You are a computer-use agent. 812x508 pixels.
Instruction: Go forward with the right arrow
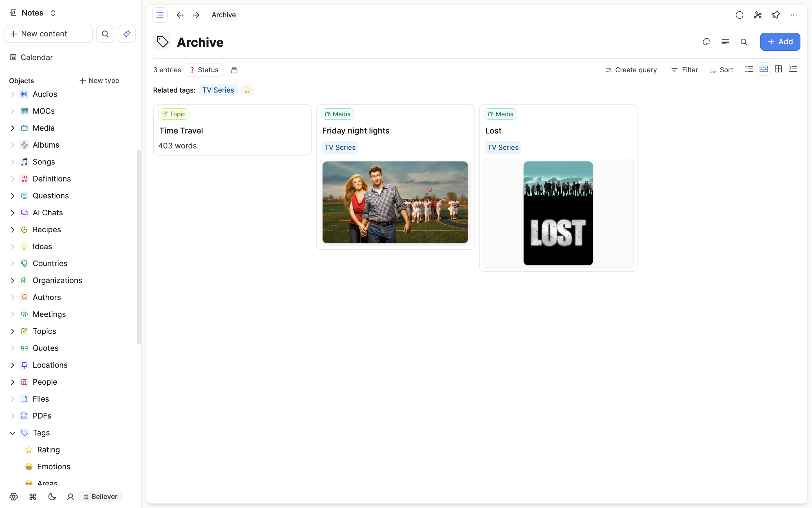point(196,15)
